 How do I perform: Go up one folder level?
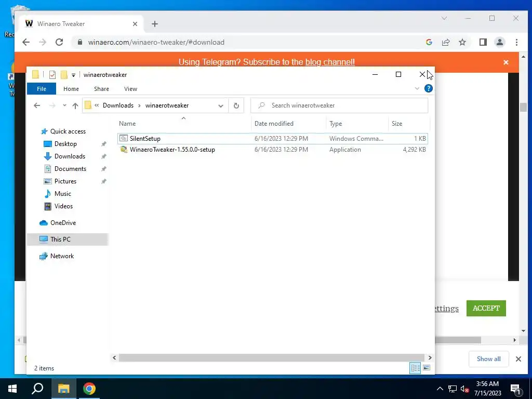[75, 105]
